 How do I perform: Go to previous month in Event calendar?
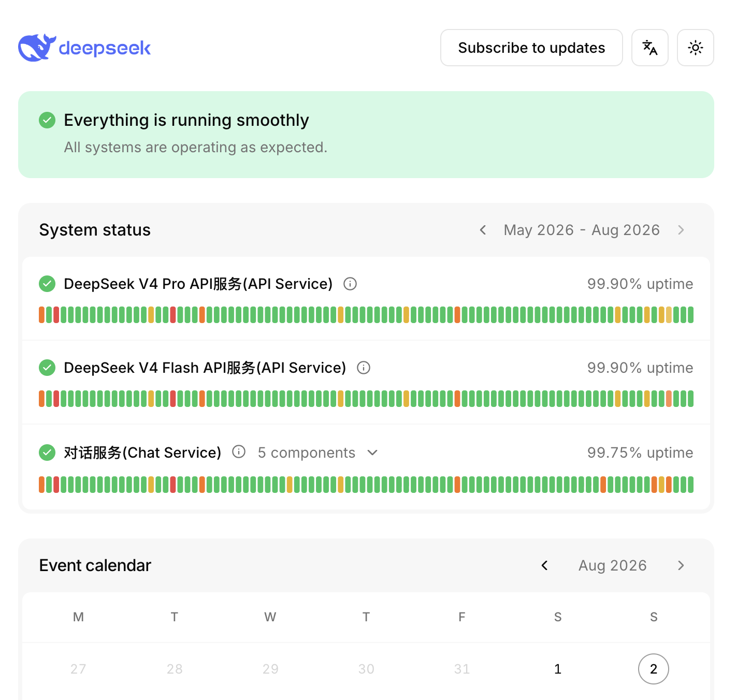(x=544, y=565)
